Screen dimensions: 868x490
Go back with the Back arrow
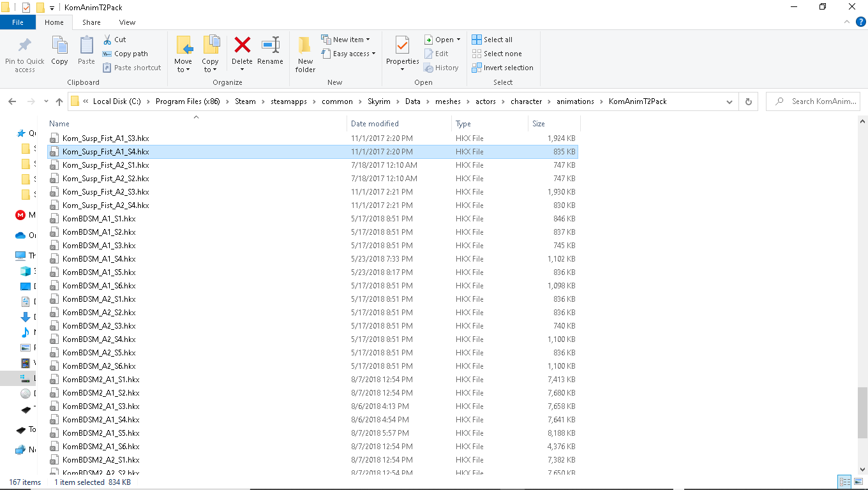point(12,101)
